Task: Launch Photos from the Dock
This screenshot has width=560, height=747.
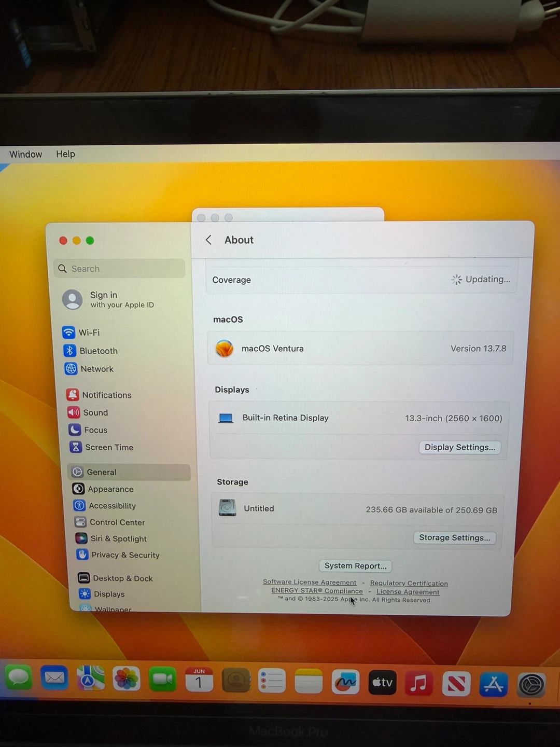Action: tap(127, 679)
